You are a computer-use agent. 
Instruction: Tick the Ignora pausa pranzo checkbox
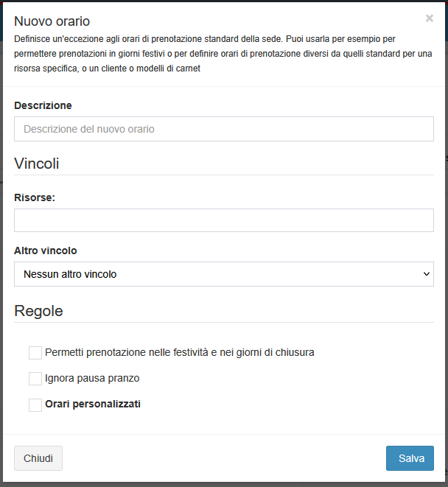coord(35,379)
